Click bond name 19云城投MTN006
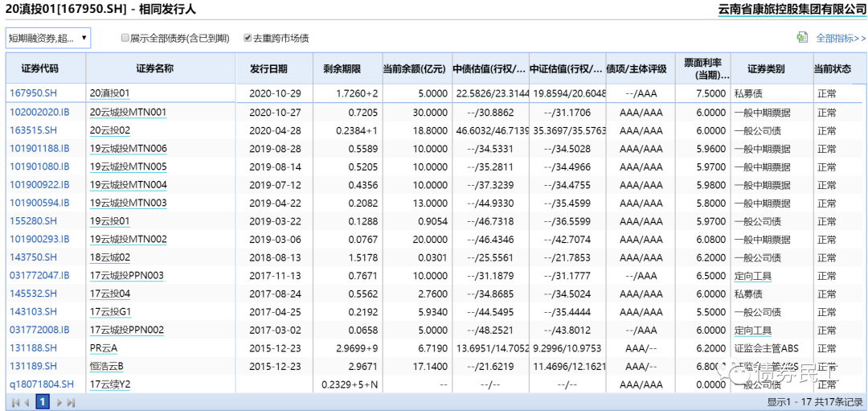The image size is (868, 411). pyautogui.click(x=128, y=149)
